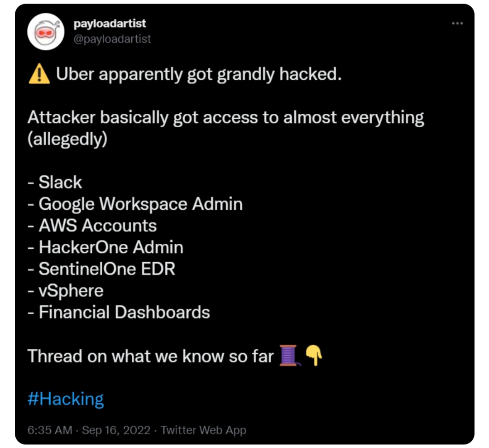Click the thread spool emoji
Viewport: 489px width, 448px height.
[x=289, y=355]
